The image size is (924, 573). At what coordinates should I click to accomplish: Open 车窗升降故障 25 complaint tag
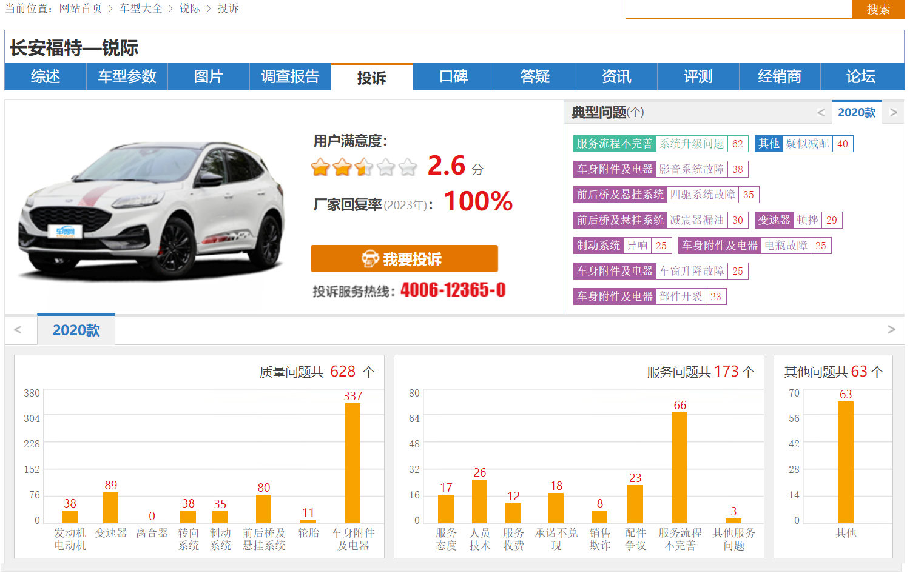click(660, 271)
